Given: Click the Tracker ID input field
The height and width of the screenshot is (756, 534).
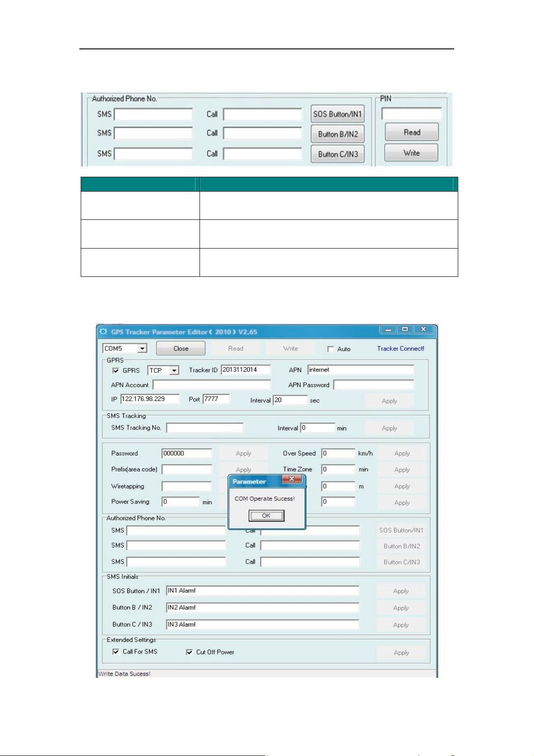Looking at the screenshot, I should (246, 370).
